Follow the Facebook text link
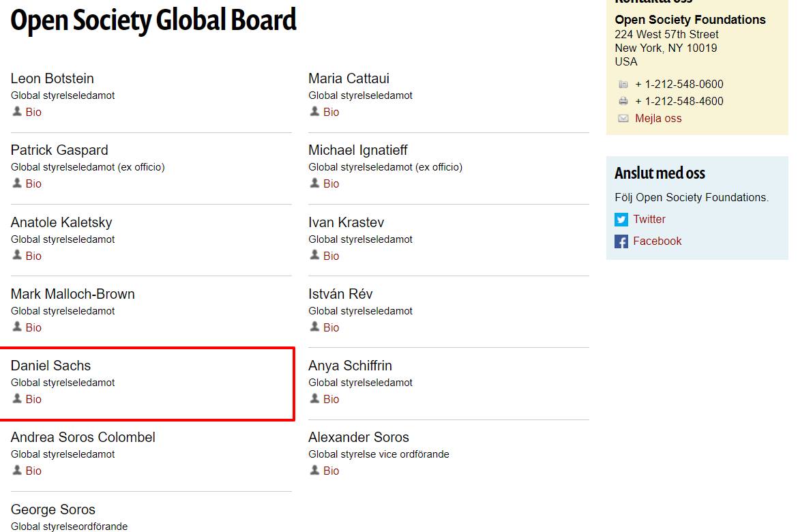The height and width of the screenshot is (532, 798). pos(657,241)
